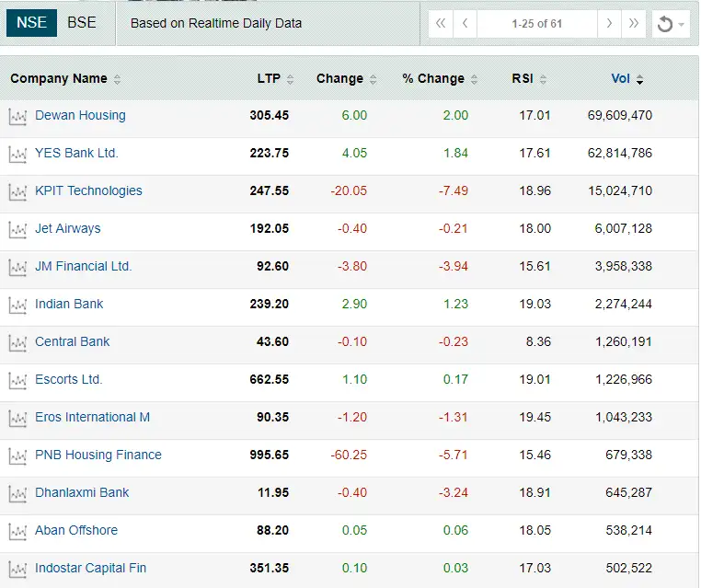This screenshot has width=701, height=588.
Task: Click the 'Based on Realtime Daily Data' label
Action: tap(216, 23)
